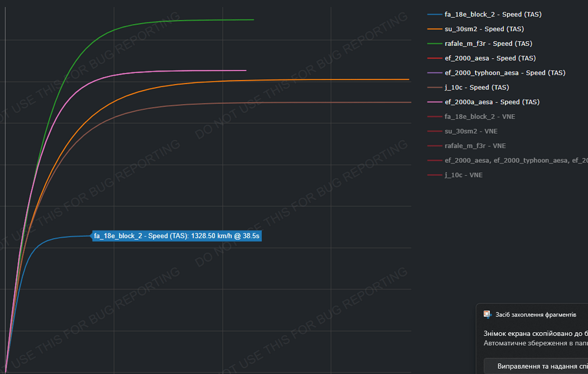Screen dimensions: 588x374
Task: Click the green rafale curve on the chart
Action: tap(176, 21)
